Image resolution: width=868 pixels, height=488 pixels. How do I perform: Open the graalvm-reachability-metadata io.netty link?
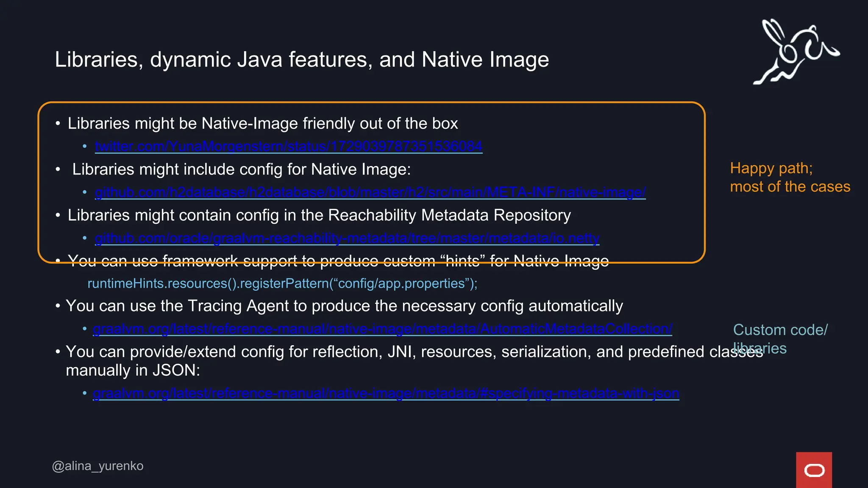[347, 238]
